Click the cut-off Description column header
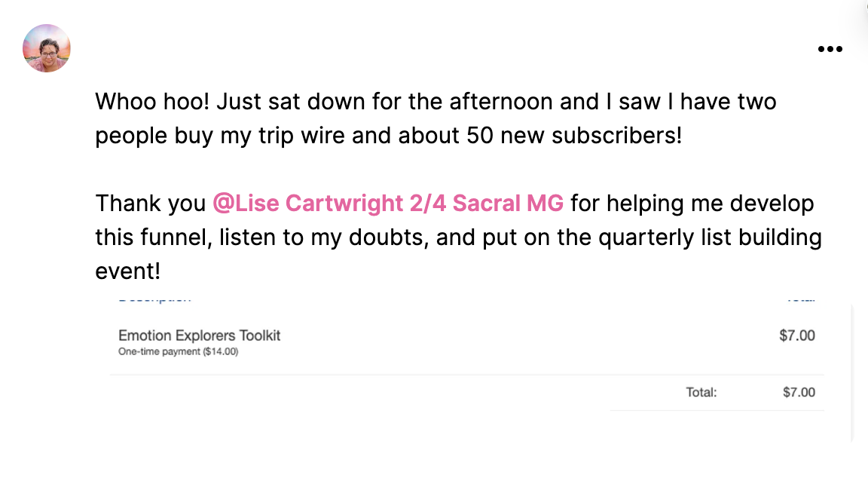This screenshot has height=478, width=868. coord(154,301)
